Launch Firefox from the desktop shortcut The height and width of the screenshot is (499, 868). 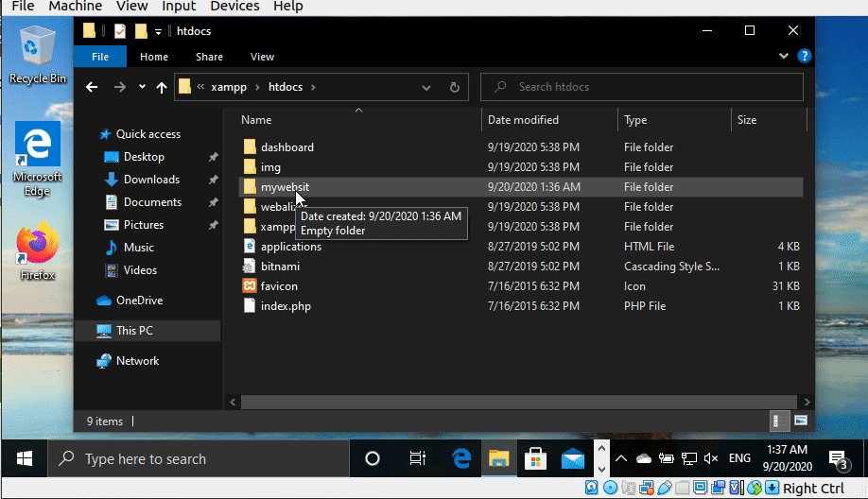tap(38, 250)
